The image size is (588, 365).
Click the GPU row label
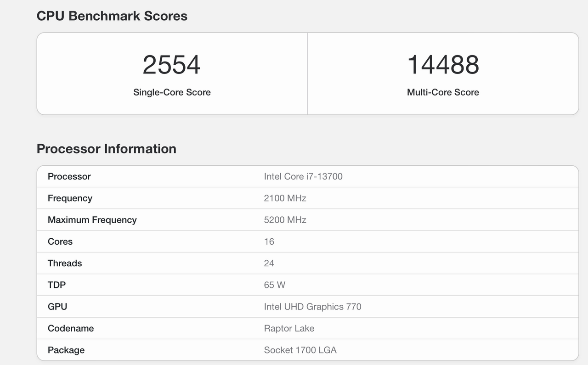57,307
